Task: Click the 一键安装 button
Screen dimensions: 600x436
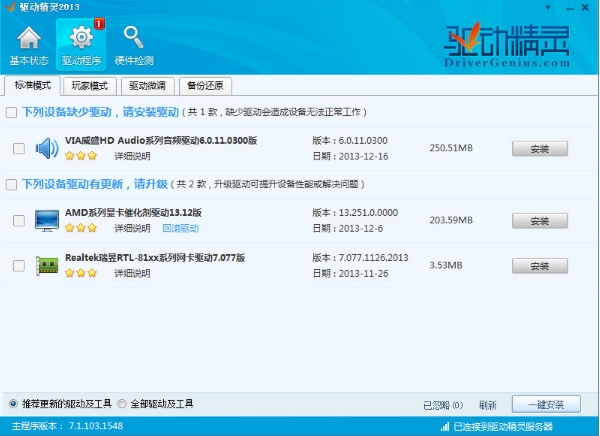Action: click(546, 404)
